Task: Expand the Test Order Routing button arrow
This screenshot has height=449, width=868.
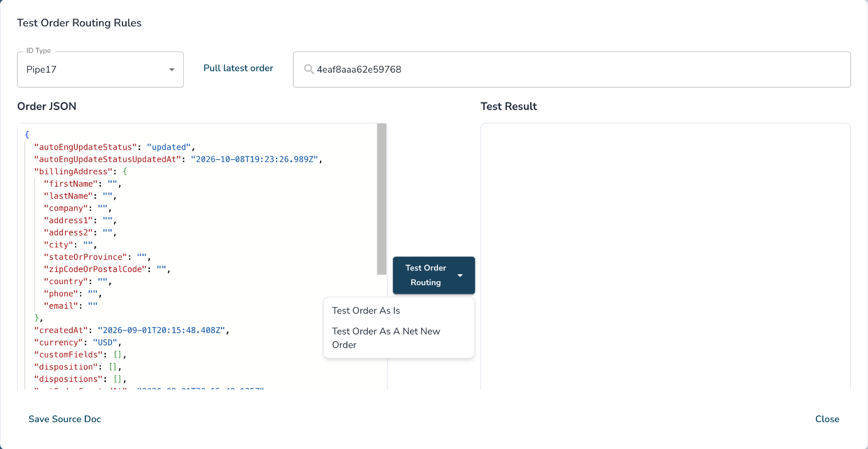Action: tap(460, 275)
